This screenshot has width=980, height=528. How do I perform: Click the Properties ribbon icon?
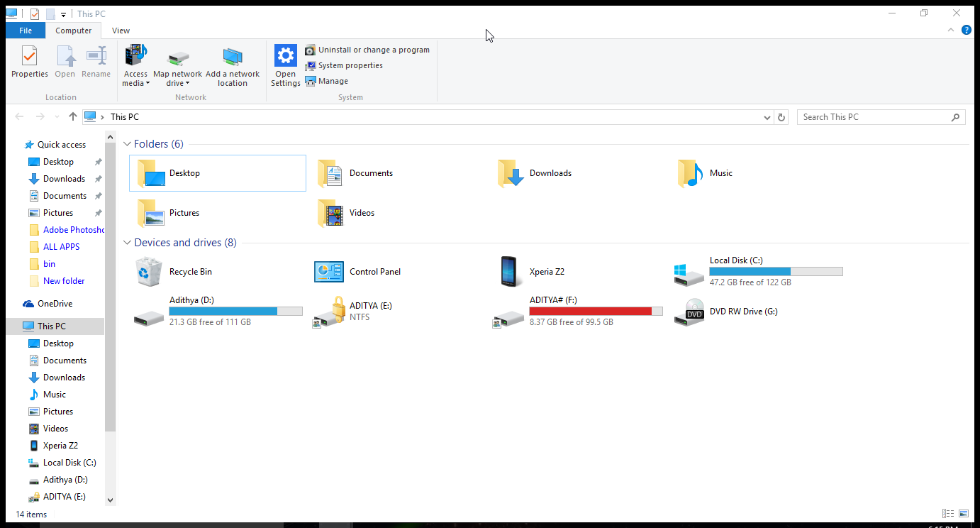30,62
